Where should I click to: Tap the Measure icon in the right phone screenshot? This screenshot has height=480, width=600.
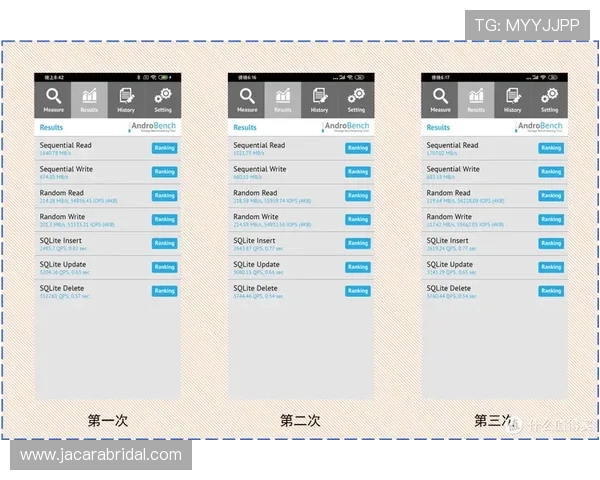point(440,99)
